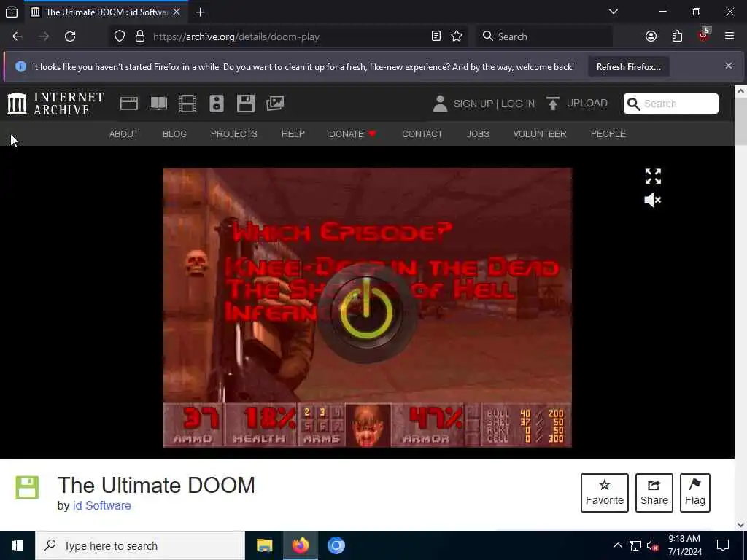Screen dimensions: 747x560
Task: Toggle reader view icon
Action: [x=436, y=36]
